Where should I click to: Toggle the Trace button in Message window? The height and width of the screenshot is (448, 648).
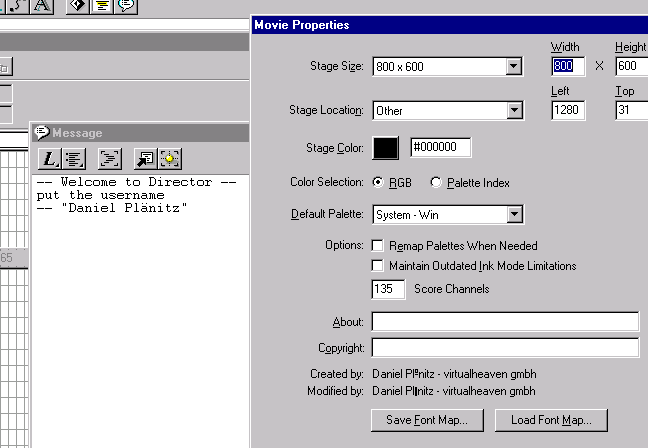[110, 159]
